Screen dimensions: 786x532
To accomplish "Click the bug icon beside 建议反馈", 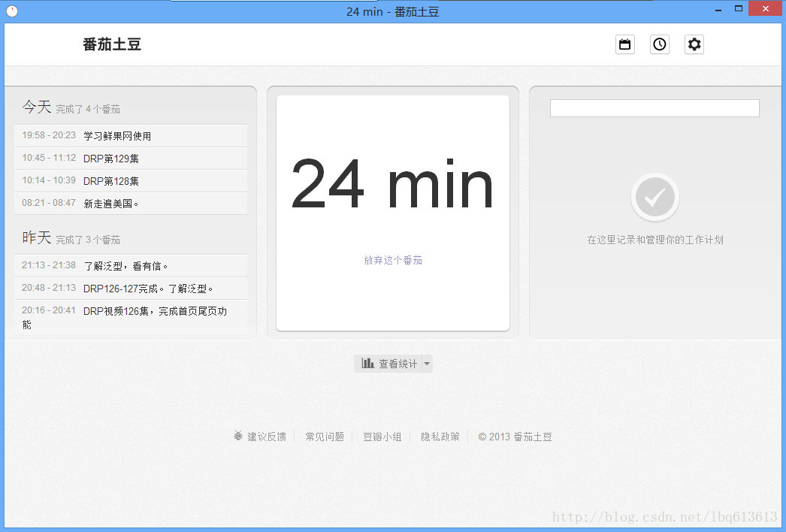I will [238, 436].
